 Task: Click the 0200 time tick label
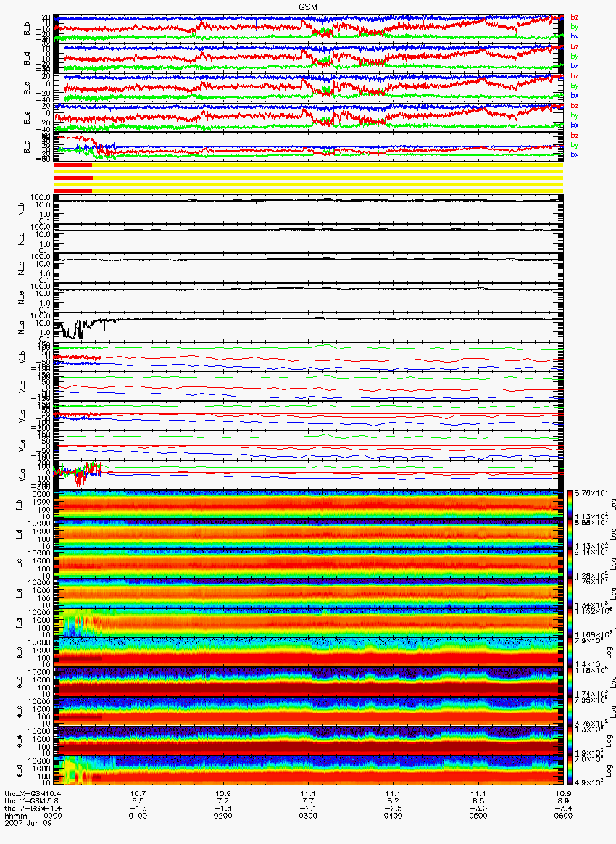pos(223,816)
